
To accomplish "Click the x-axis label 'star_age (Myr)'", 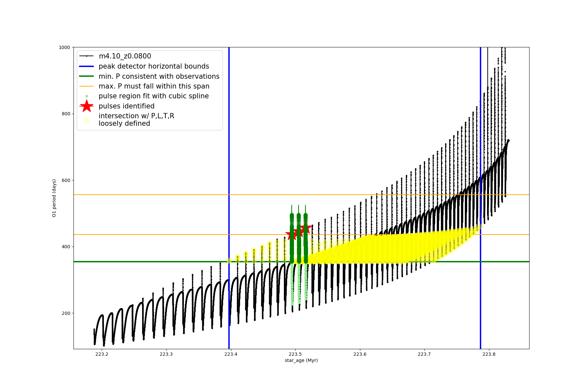I will 301,360.
